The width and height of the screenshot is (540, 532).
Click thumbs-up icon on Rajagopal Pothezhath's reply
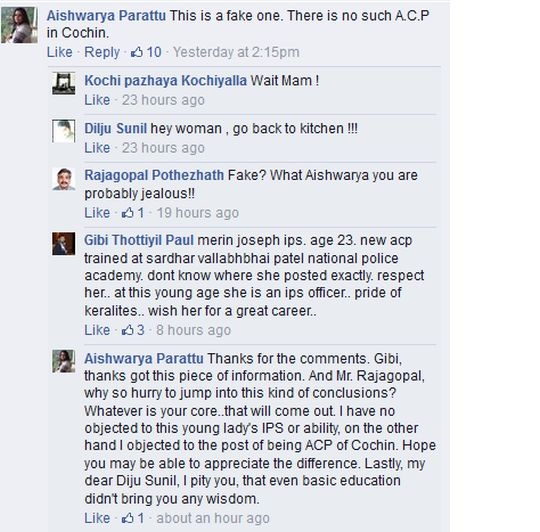(x=127, y=212)
